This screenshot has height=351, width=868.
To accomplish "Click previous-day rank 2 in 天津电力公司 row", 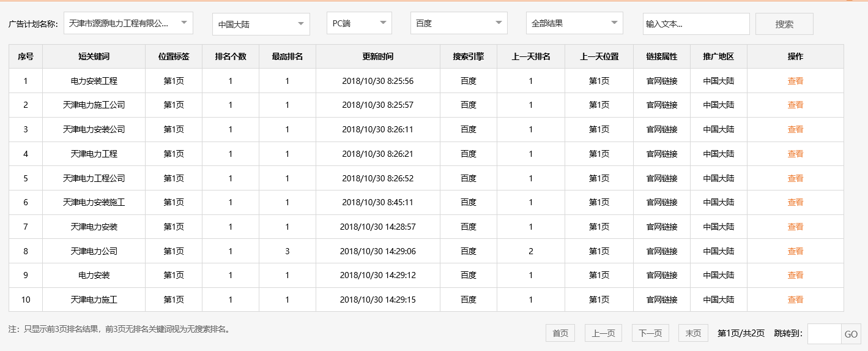I will click(531, 251).
